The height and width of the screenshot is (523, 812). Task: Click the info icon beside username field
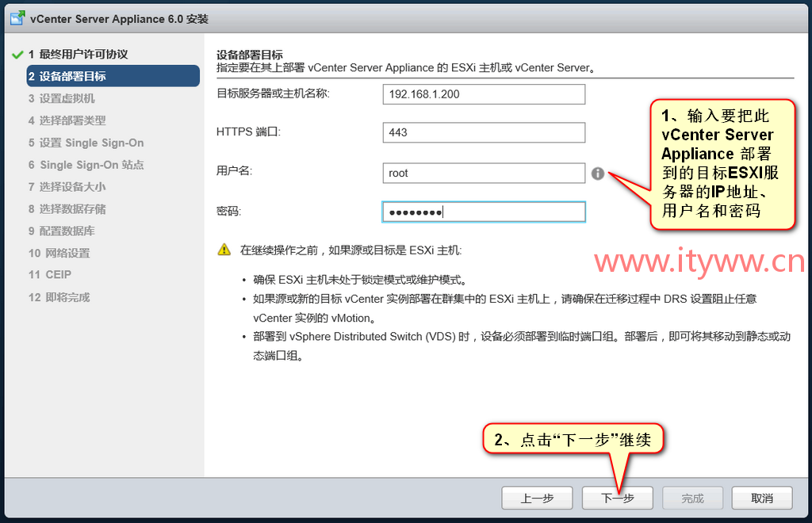pos(598,174)
